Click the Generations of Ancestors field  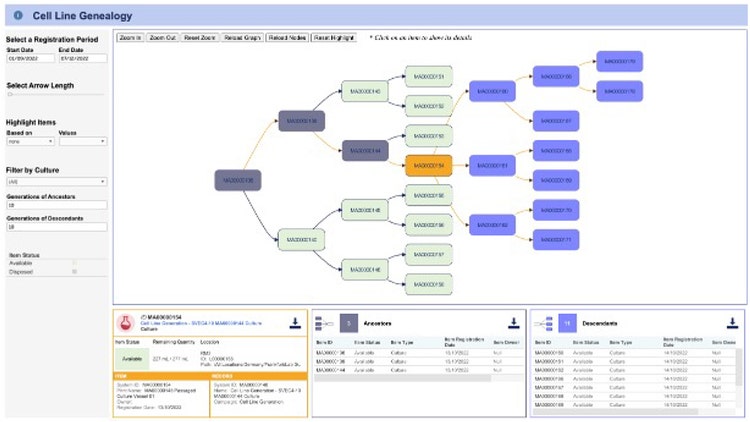tap(56, 204)
